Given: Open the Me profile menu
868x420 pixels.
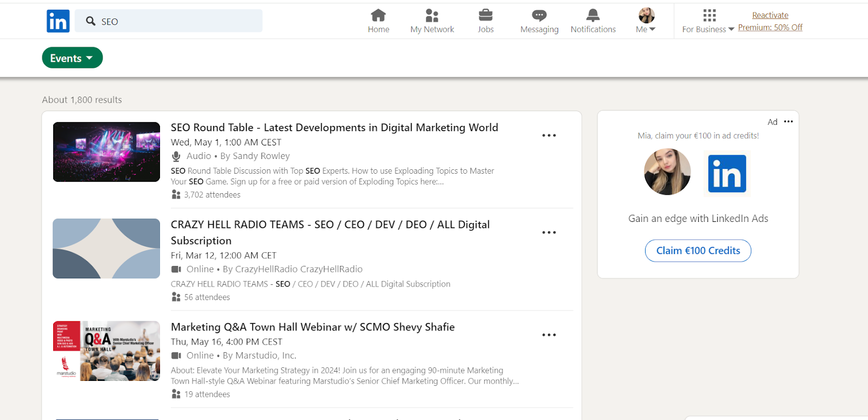Looking at the screenshot, I should pyautogui.click(x=646, y=21).
